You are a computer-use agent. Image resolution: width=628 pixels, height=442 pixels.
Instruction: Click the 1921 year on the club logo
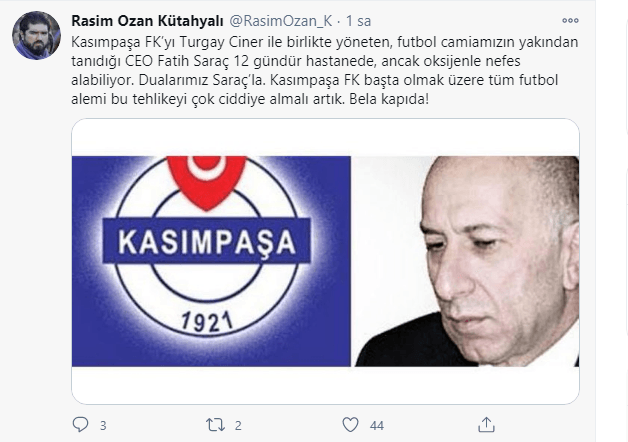tap(207, 323)
